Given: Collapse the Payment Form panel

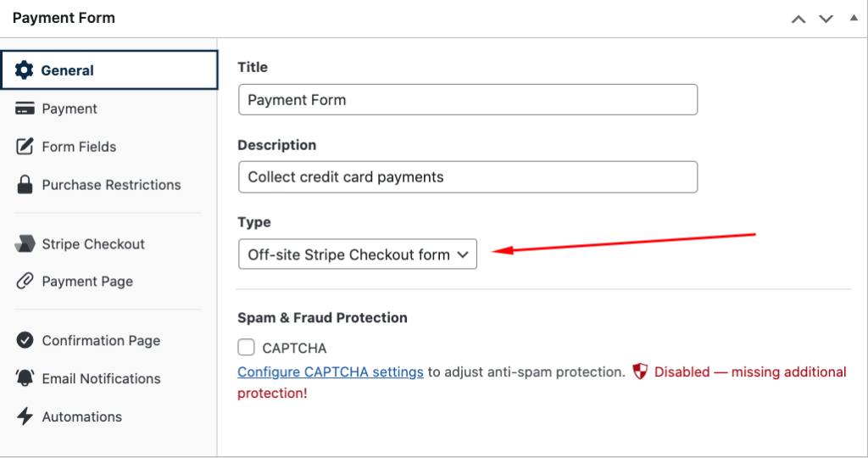Looking at the screenshot, I should (853, 18).
